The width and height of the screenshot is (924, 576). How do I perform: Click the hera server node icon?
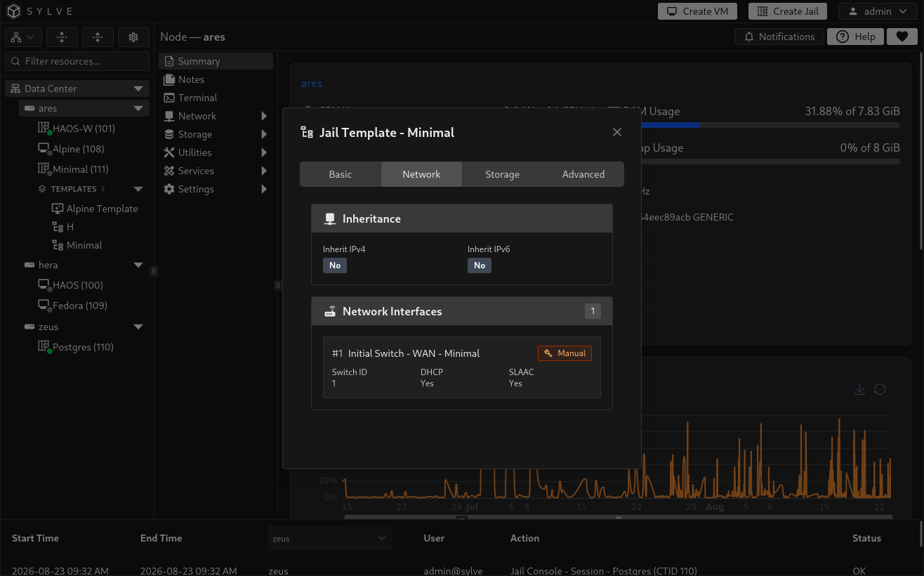click(x=29, y=265)
